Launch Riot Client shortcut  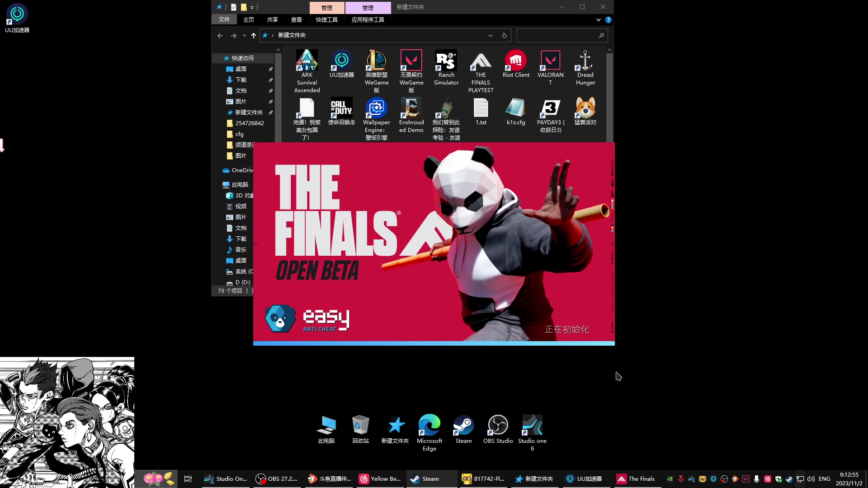pyautogui.click(x=516, y=64)
